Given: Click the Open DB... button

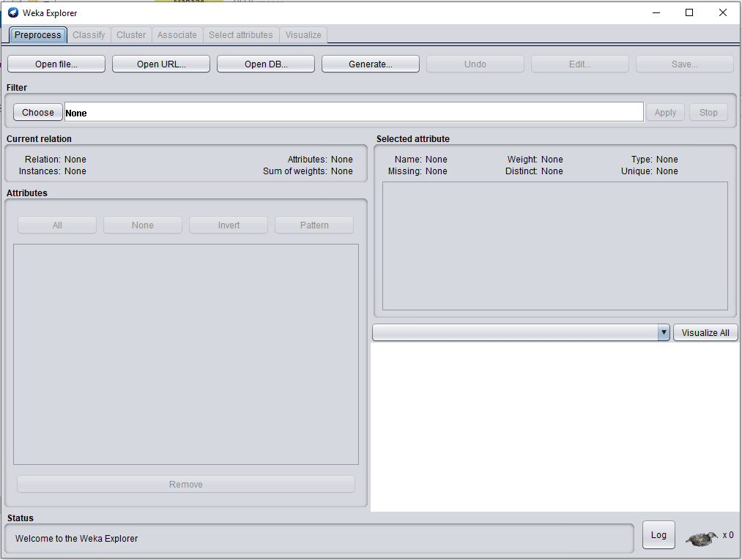Looking at the screenshot, I should (x=266, y=64).
